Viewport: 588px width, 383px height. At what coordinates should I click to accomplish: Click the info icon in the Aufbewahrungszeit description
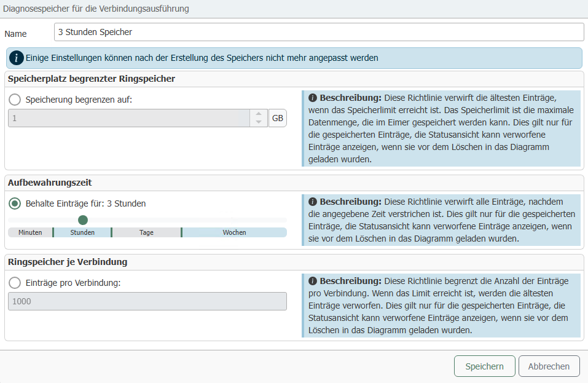coord(312,202)
